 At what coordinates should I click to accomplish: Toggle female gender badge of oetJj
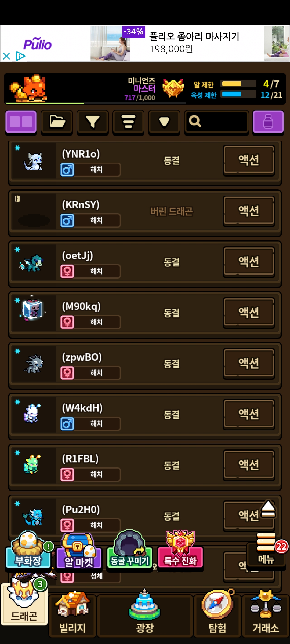[67, 271]
